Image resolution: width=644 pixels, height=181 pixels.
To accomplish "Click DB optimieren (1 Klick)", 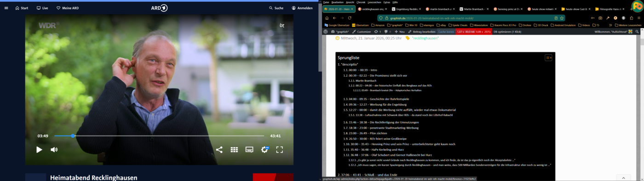I will click(507, 32).
